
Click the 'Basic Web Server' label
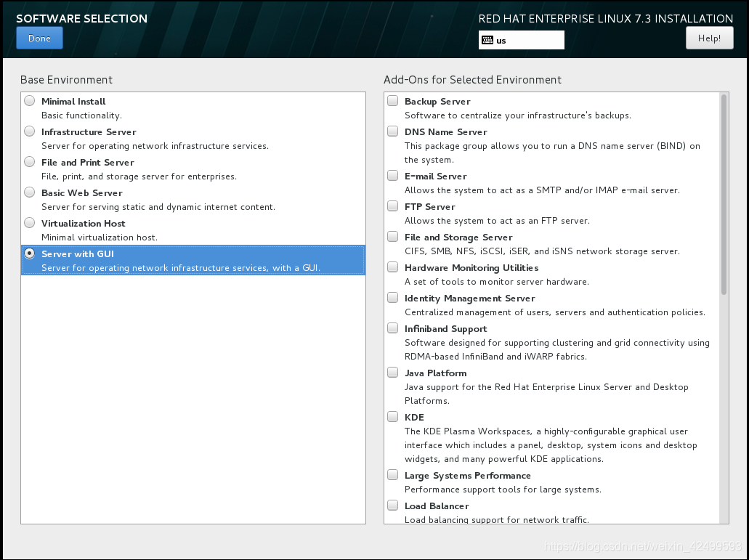click(x=82, y=193)
